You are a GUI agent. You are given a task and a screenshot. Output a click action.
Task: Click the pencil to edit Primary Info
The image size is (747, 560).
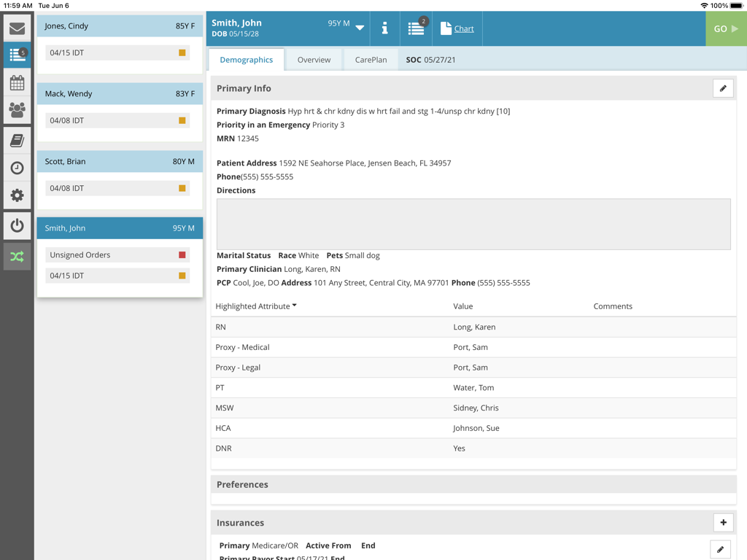(723, 87)
